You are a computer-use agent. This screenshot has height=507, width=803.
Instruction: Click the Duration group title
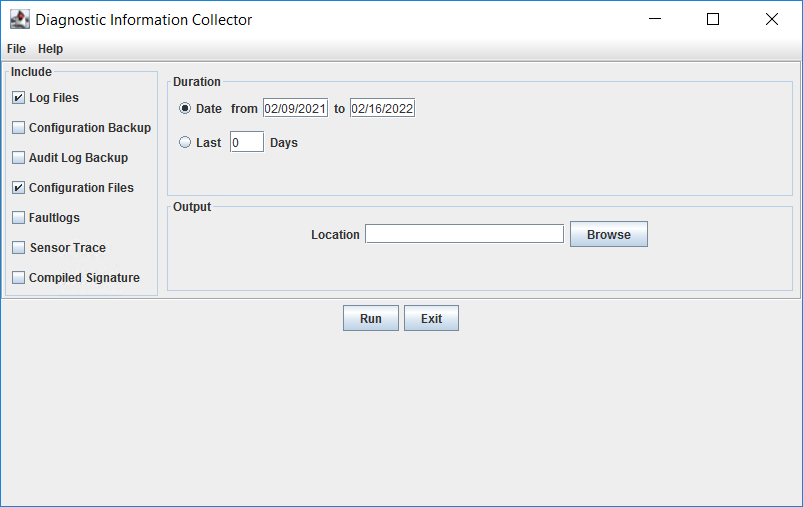pos(197,81)
